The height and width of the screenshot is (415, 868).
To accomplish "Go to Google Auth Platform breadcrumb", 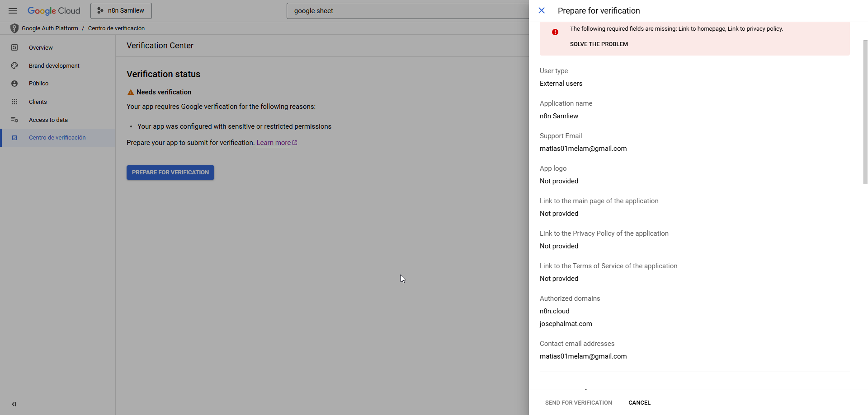I will 50,28.
